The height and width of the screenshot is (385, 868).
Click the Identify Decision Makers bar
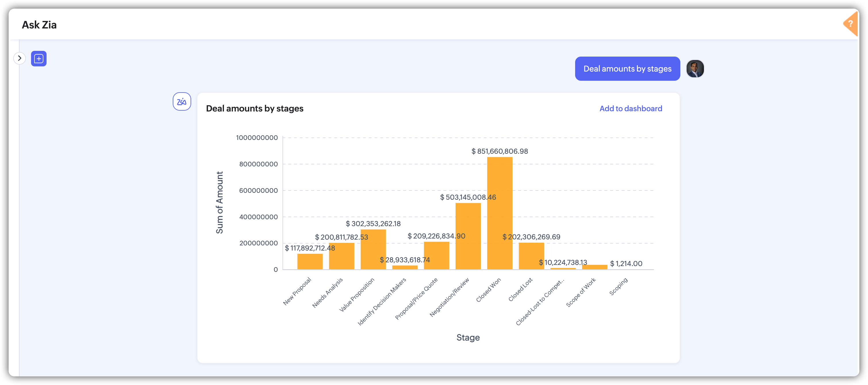pos(405,267)
